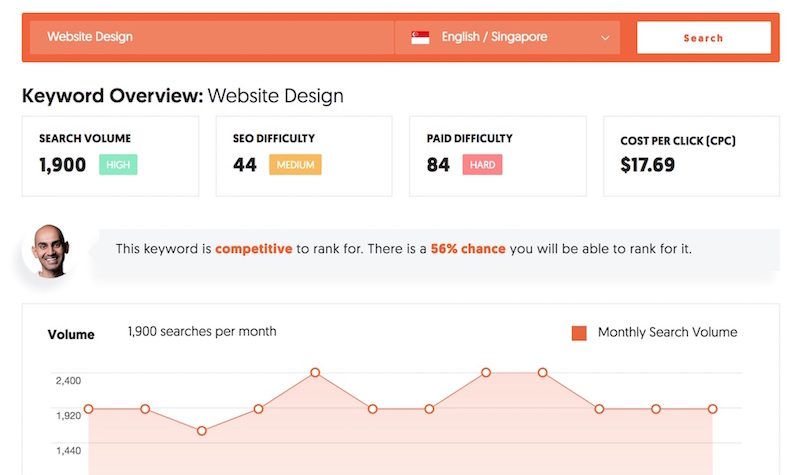The width and height of the screenshot is (800, 475).
Task: Click the yellow MEDIUM SEO difficulty badge
Action: pos(295,164)
